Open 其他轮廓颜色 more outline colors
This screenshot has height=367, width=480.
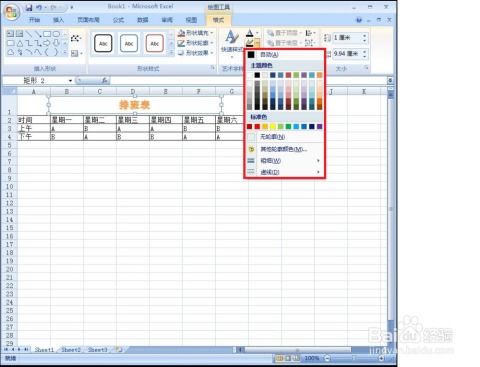(285, 149)
